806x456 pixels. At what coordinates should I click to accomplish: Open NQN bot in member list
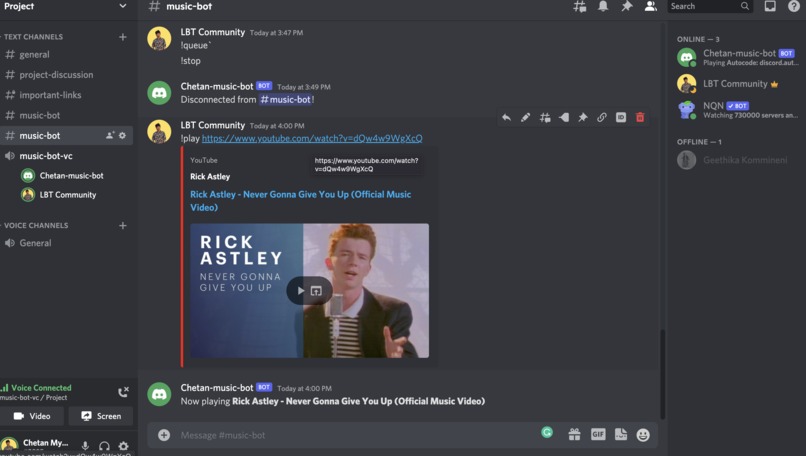[x=738, y=110]
